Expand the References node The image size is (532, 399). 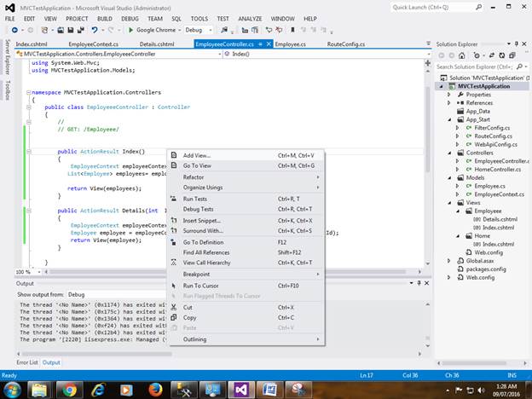click(x=450, y=102)
